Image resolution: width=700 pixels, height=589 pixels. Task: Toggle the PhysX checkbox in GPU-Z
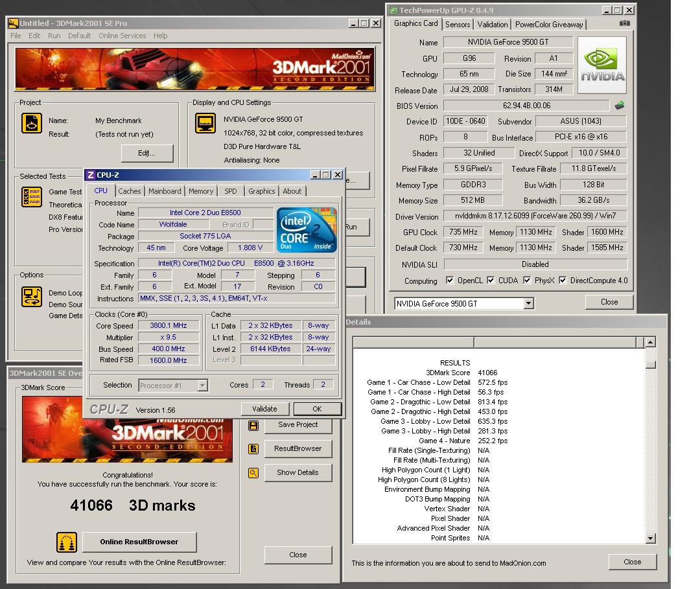[x=527, y=280]
